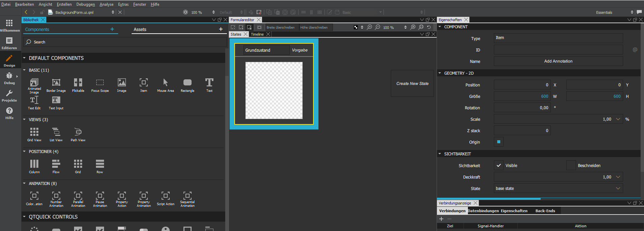Toggle the lock icon beside file name
Image resolution: width=644 pixels, height=231 pixels.
point(42,12)
